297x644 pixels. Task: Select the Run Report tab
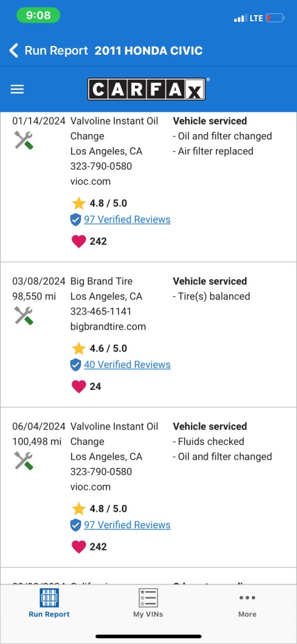[x=49, y=603]
